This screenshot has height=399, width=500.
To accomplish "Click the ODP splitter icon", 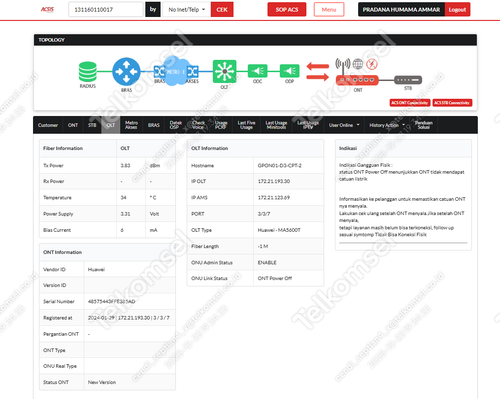I will point(289,71).
